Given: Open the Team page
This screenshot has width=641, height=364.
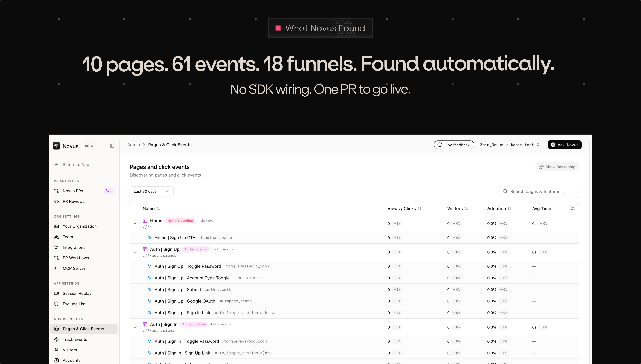Looking at the screenshot, I should point(84,237).
